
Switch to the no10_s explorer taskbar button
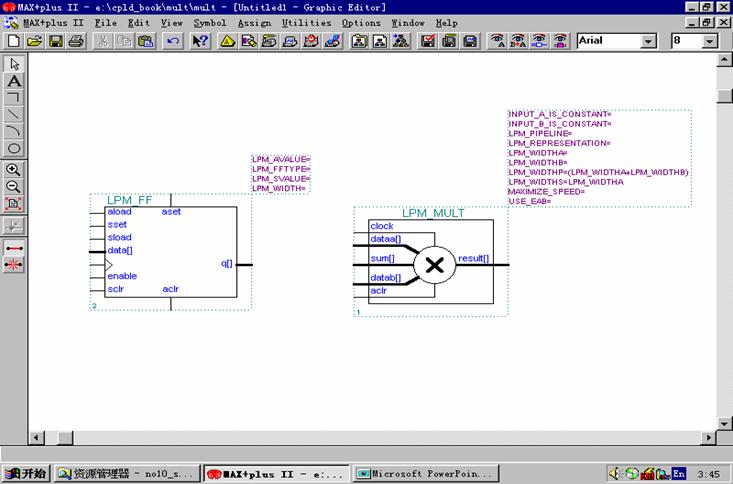127,473
